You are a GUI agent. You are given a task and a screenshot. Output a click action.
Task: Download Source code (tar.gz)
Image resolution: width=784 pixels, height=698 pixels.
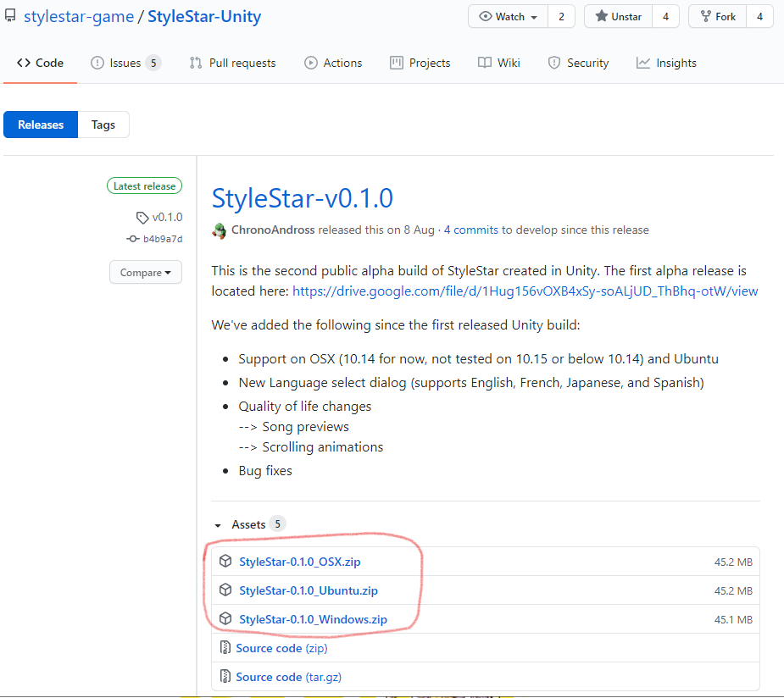[x=288, y=677]
